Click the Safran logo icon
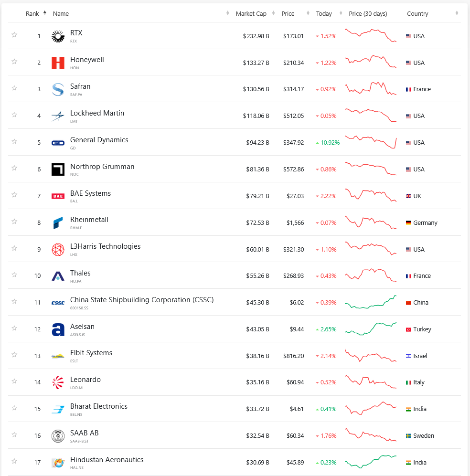The height and width of the screenshot is (476, 470). click(x=58, y=89)
